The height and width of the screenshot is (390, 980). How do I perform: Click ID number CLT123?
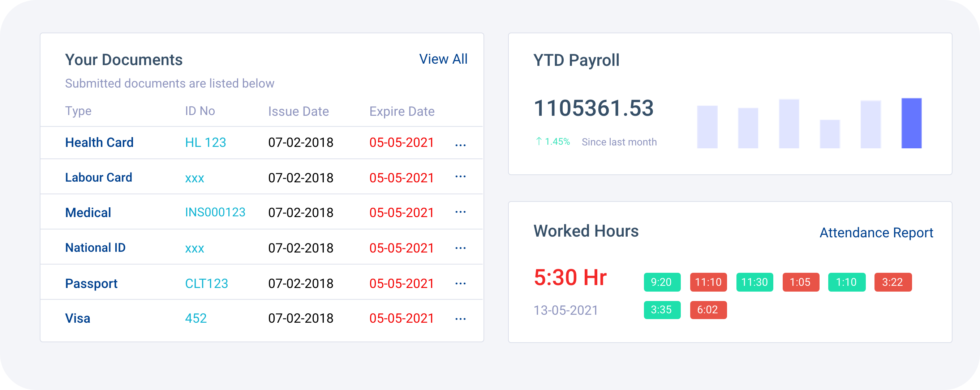point(206,283)
